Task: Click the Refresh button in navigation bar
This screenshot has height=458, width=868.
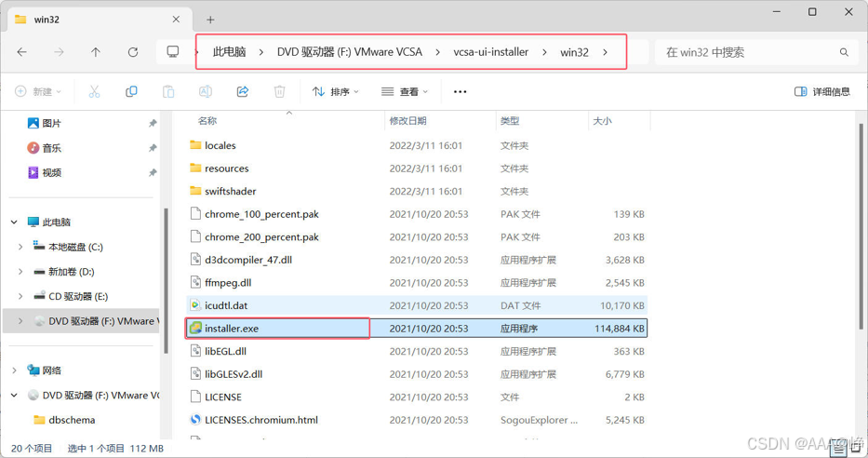Action: [133, 52]
